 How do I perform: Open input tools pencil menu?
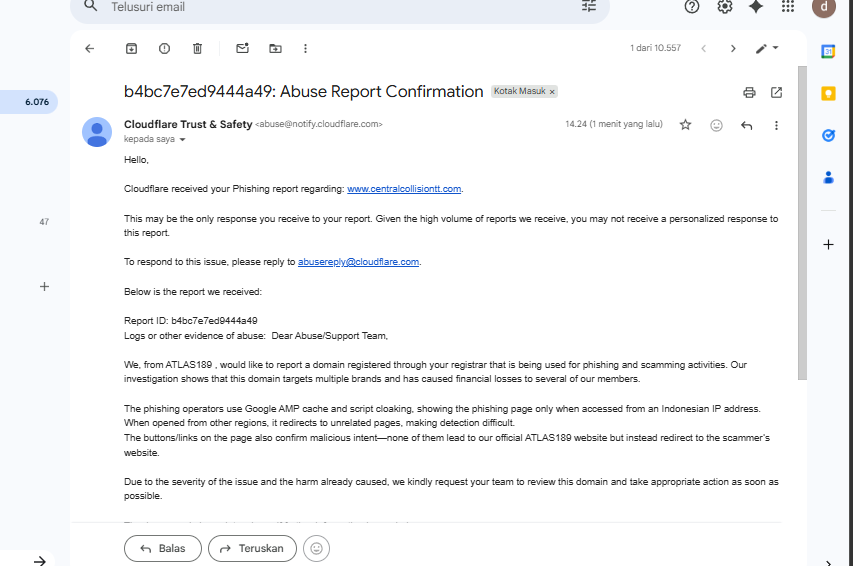click(767, 48)
